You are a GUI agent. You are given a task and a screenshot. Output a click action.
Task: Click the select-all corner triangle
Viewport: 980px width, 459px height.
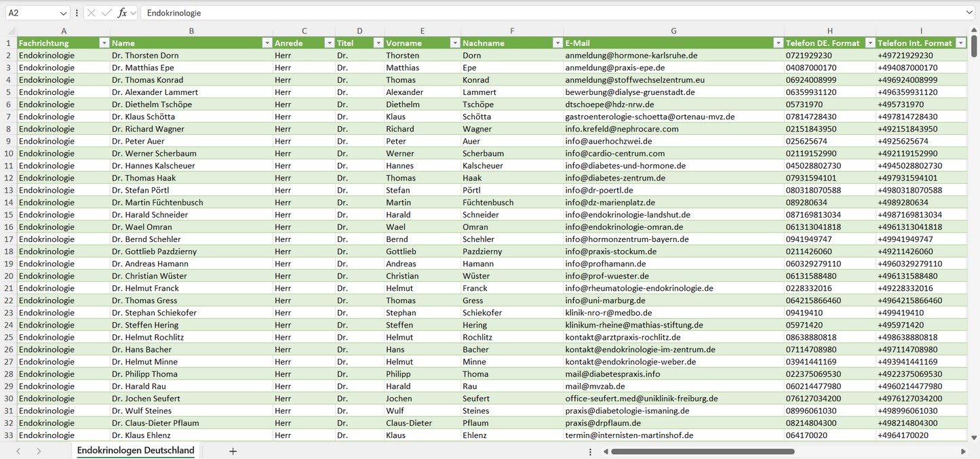point(12,31)
